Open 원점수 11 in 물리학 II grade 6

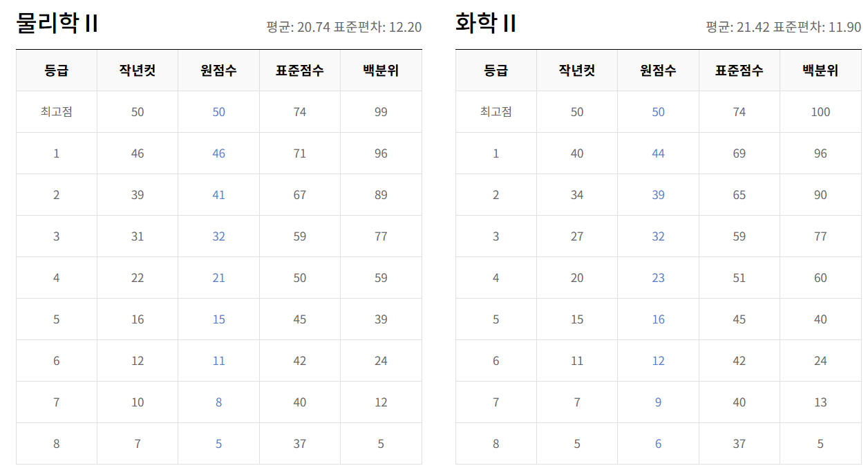click(x=218, y=361)
